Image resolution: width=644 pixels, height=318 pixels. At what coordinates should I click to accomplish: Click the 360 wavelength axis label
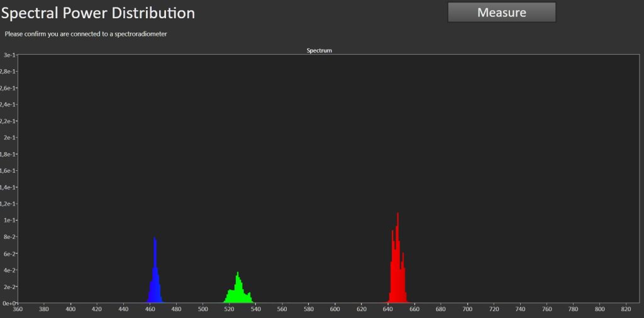tap(18, 309)
